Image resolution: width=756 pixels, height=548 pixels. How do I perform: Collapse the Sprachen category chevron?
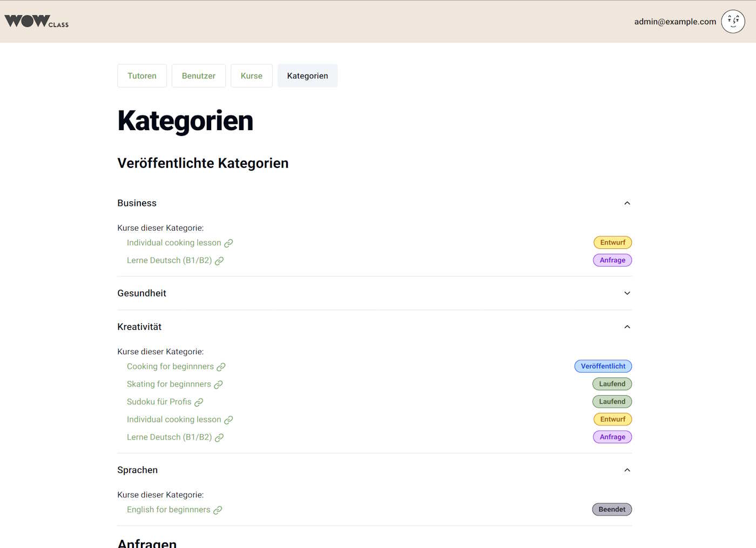pos(627,470)
